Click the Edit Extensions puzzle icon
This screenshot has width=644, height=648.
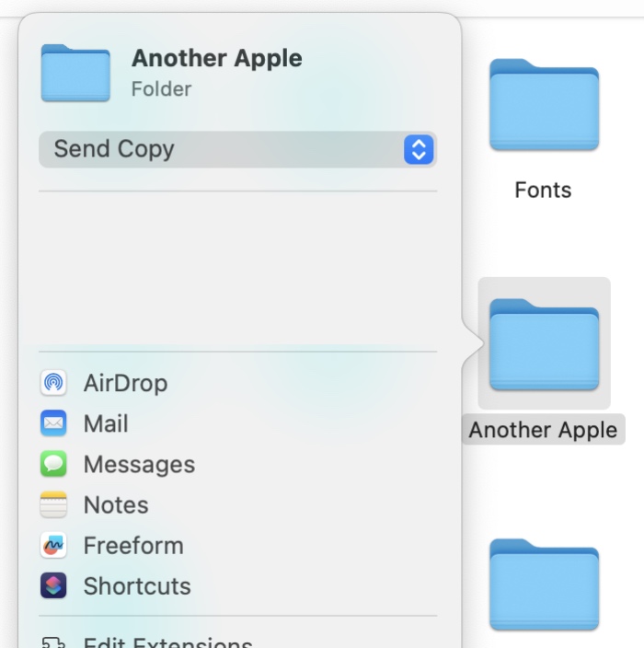[x=53, y=642]
